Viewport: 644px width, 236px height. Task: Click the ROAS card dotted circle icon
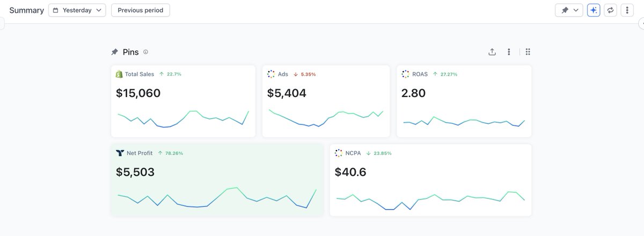tap(405, 74)
